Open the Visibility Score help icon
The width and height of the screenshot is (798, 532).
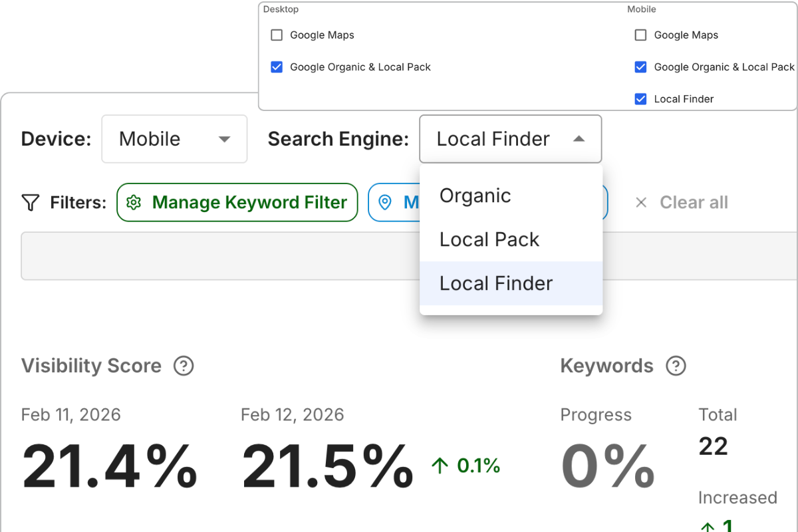click(x=184, y=366)
